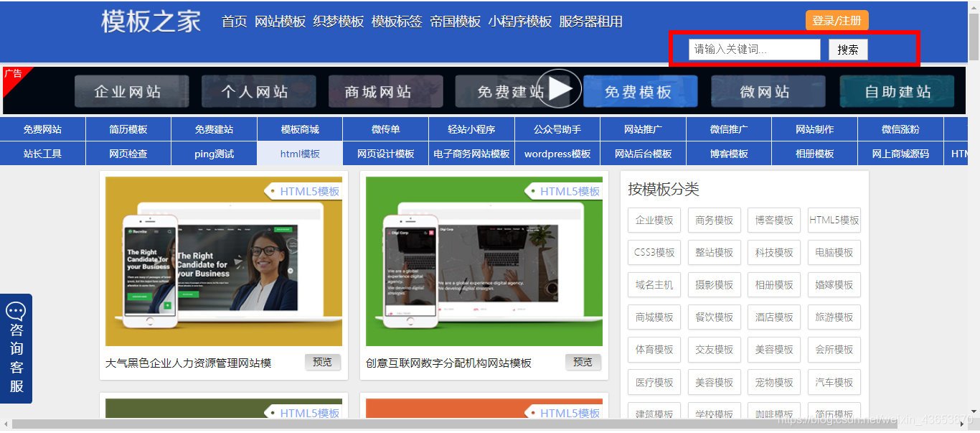Select the highlighted html模板 tab
The width and height of the screenshot is (980, 433).
[x=300, y=154]
